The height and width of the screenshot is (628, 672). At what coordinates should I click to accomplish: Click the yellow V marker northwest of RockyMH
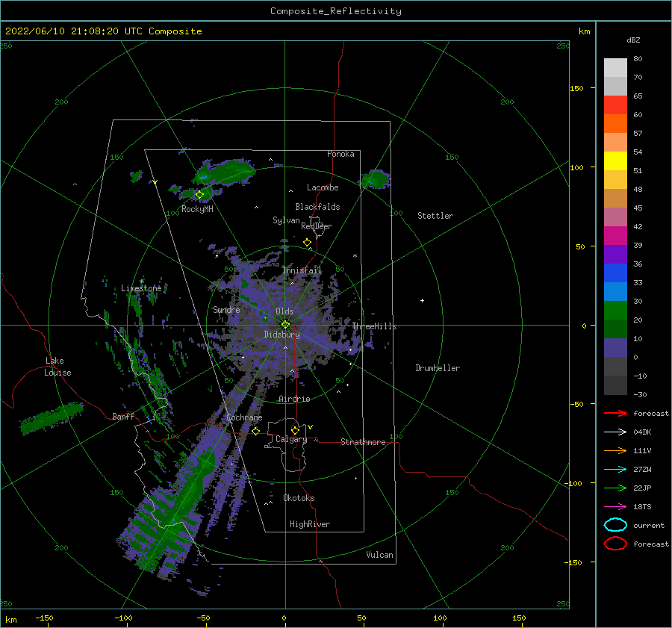pos(155,182)
